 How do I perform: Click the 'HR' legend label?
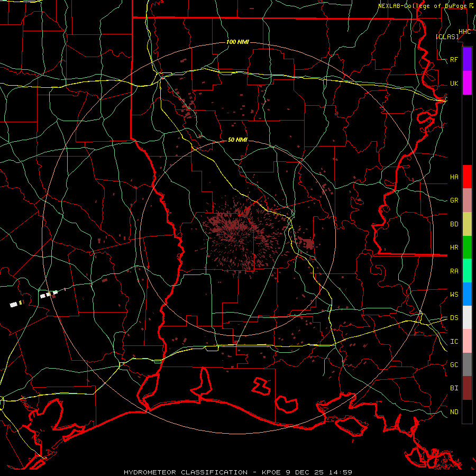[454, 248]
